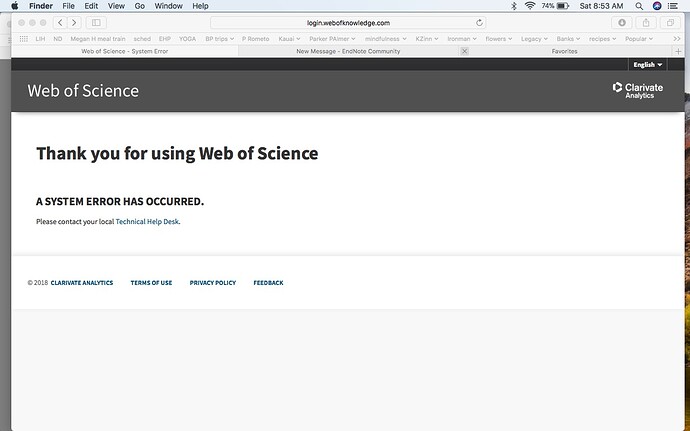Open the Terms of Use link
Viewport: 690px width, 431px height.
tap(151, 283)
